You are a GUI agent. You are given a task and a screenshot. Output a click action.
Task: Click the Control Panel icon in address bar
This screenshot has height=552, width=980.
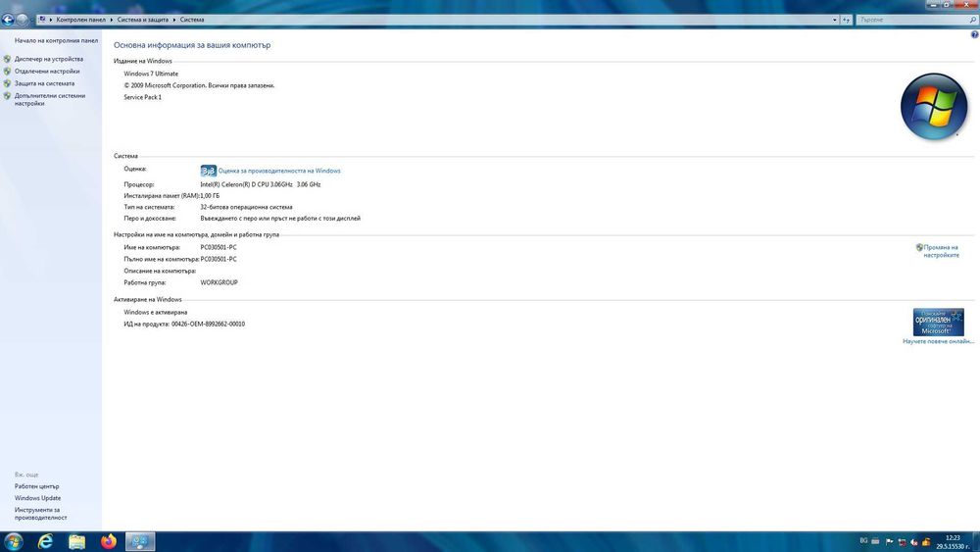42,20
